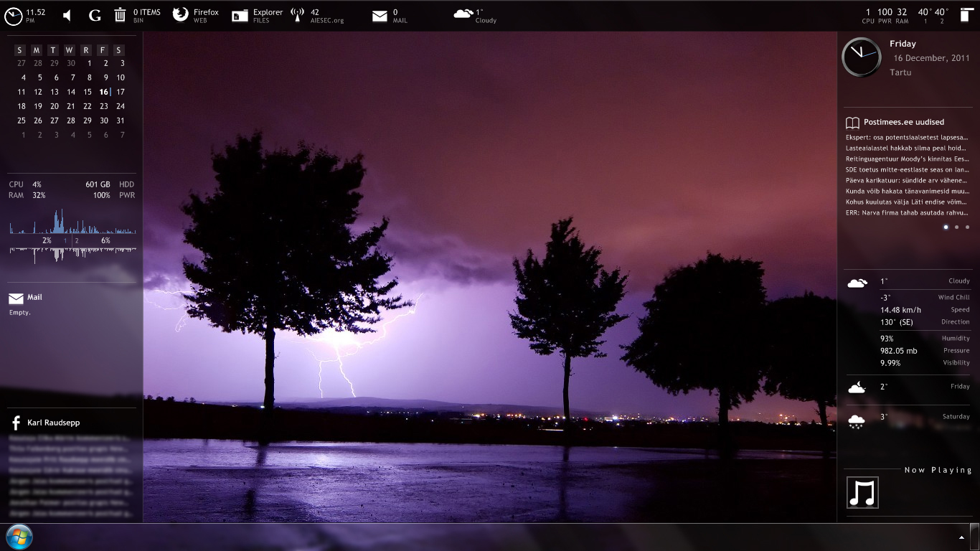The width and height of the screenshot is (980, 551).
Task: Click the Friday forecast moon-cloud icon
Action: tap(857, 388)
